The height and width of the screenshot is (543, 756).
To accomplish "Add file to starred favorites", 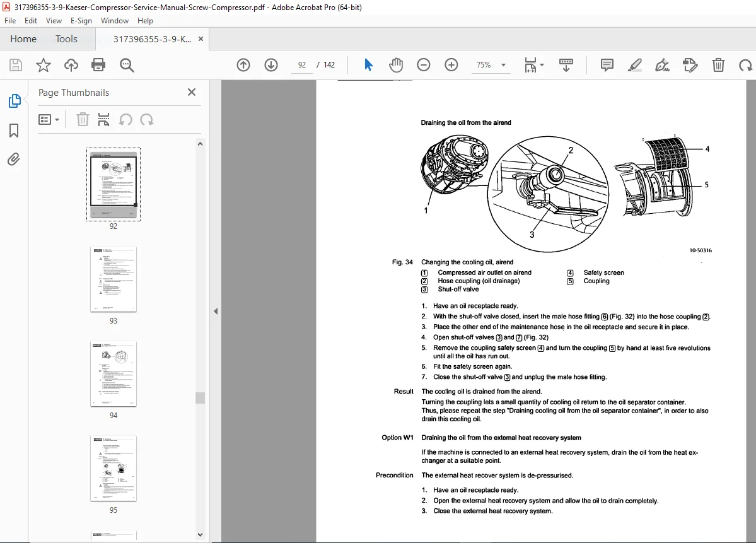I will 44,65.
